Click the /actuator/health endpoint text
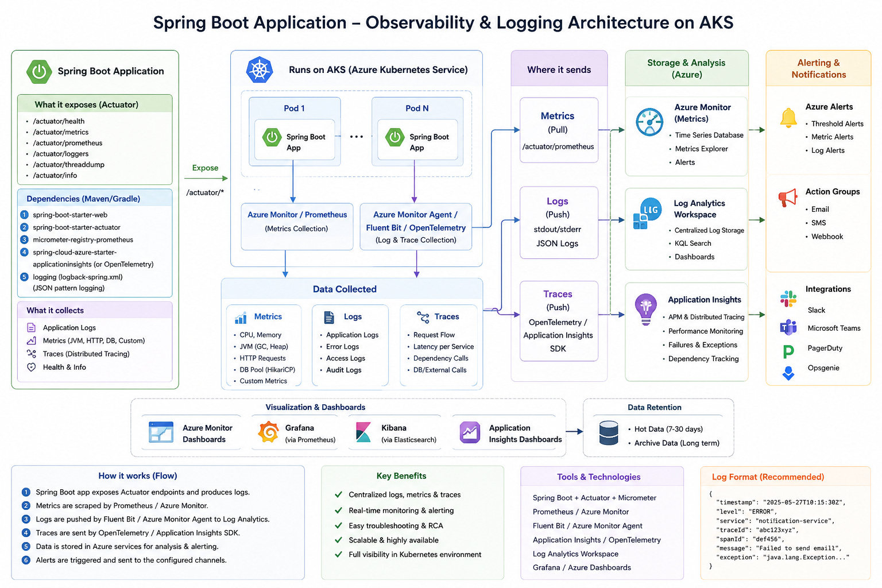The image size is (882, 588). point(59,121)
